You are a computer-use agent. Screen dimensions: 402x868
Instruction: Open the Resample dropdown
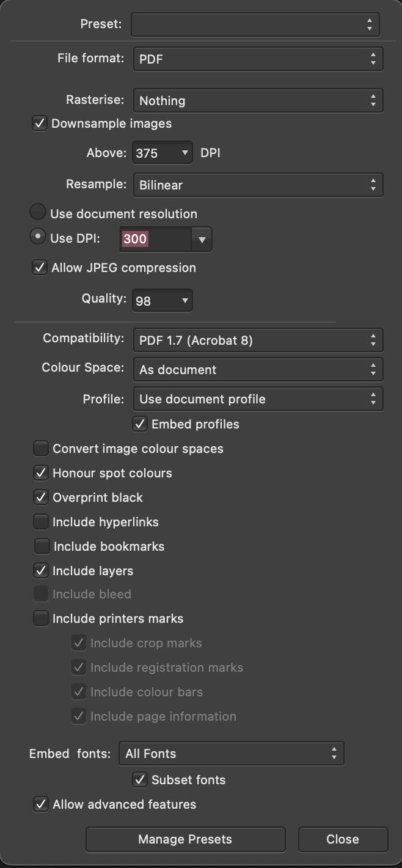(x=258, y=185)
